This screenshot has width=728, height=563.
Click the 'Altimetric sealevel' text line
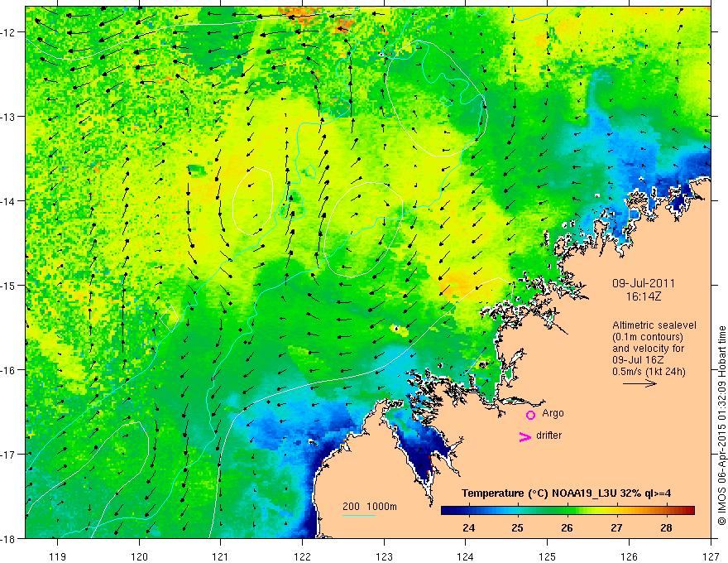(x=654, y=325)
